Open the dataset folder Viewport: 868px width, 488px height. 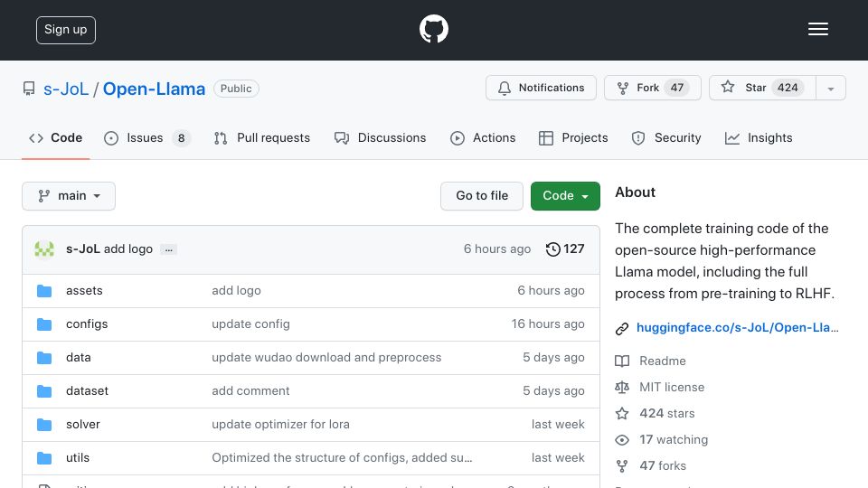click(87, 390)
